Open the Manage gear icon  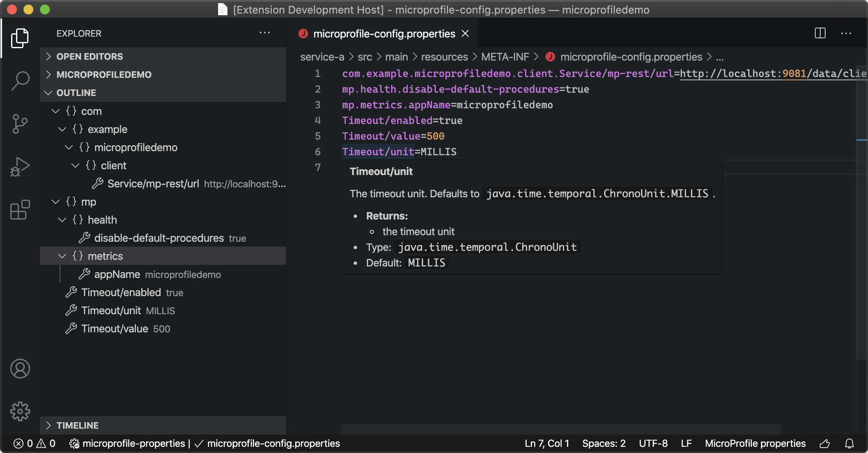click(x=20, y=411)
